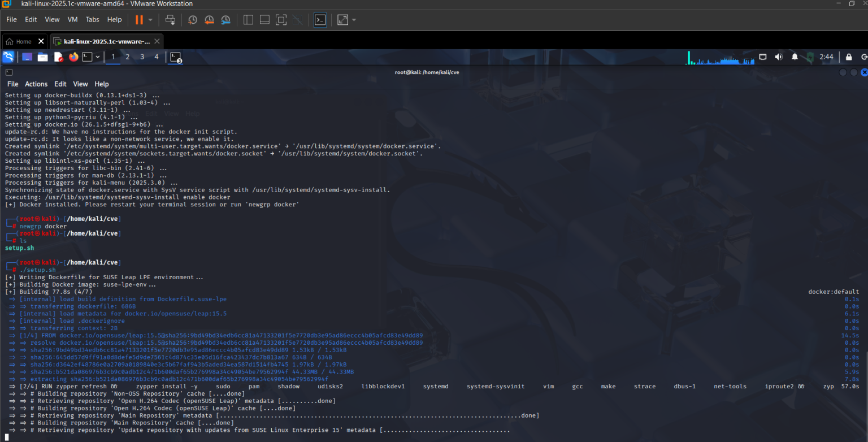
Task: Open the terminal's Help menu
Action: point(102,84)
